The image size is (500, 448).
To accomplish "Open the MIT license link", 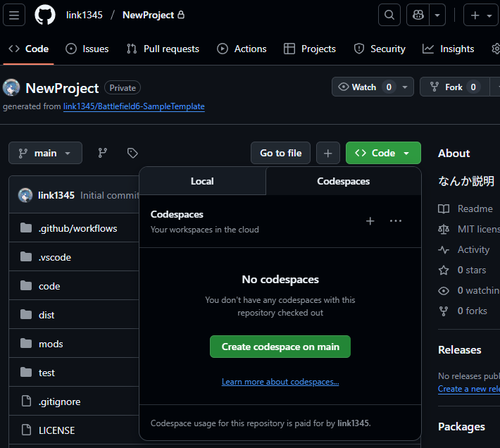I will click(x=469, y=229).
